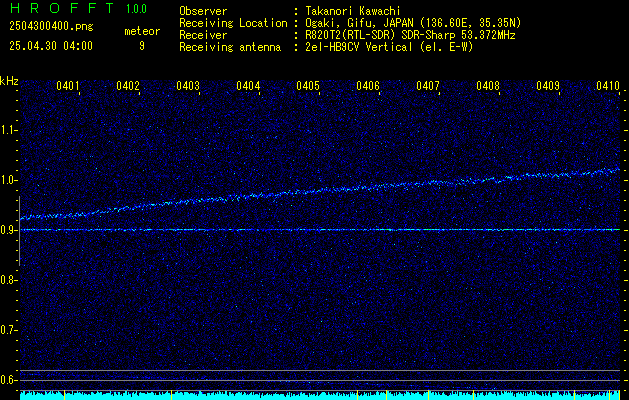
Task: Click the 0.6 kHz axis label
Action: [x=8, y=380]
